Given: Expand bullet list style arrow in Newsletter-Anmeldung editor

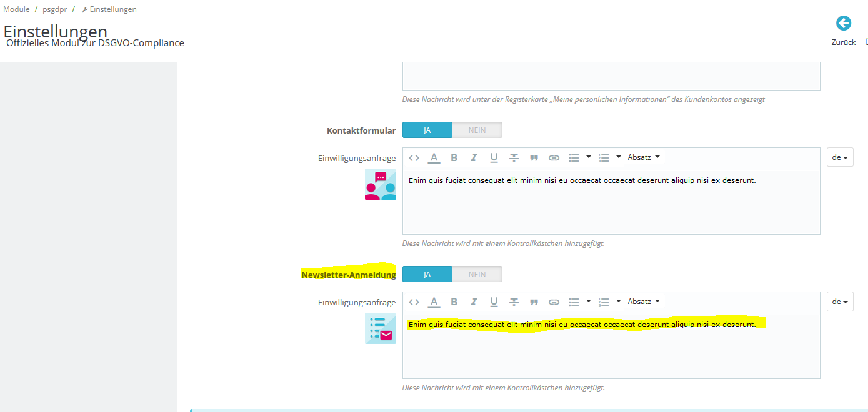Looking at the screenshot, I should 589,302.
